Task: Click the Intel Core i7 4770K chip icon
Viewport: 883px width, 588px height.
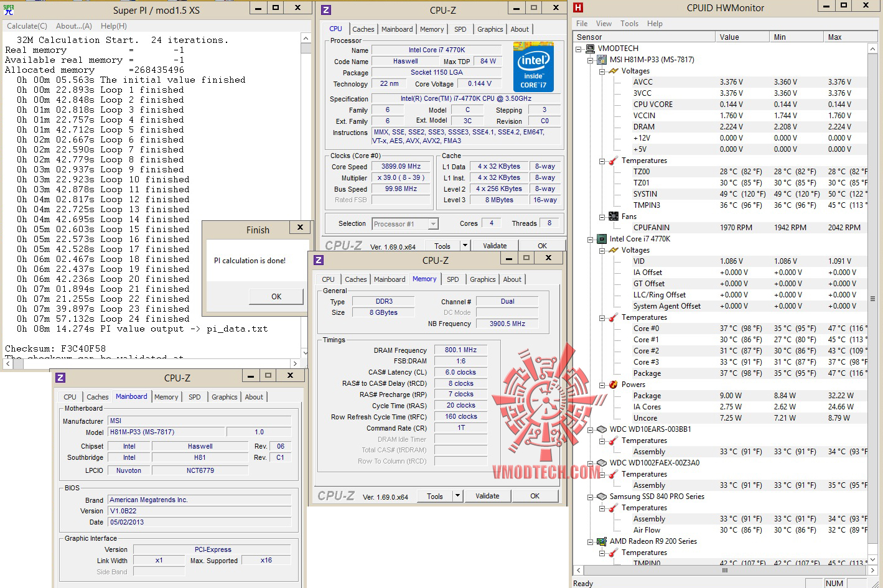Action: click(602, 239)
